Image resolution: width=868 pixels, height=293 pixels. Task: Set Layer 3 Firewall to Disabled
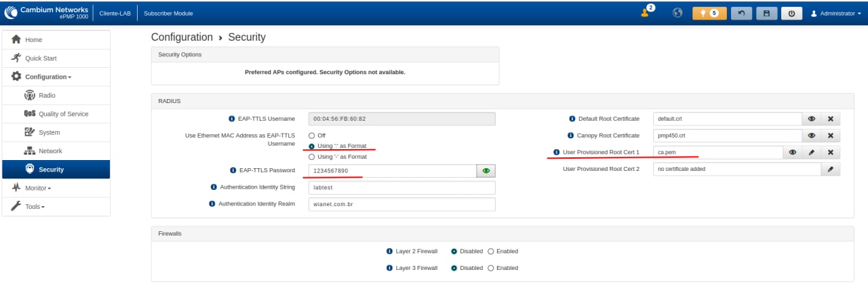(x=454, y=268)
